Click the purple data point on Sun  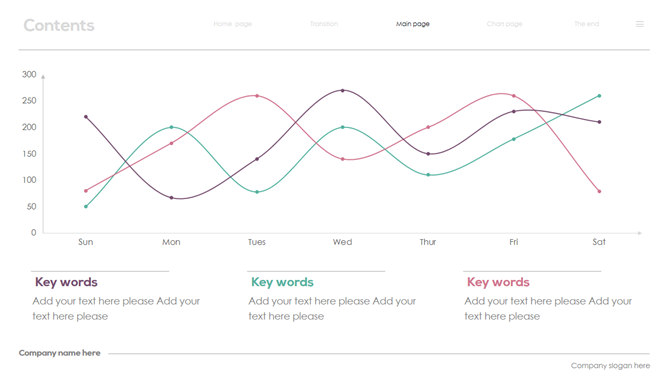tap(86, 117)
